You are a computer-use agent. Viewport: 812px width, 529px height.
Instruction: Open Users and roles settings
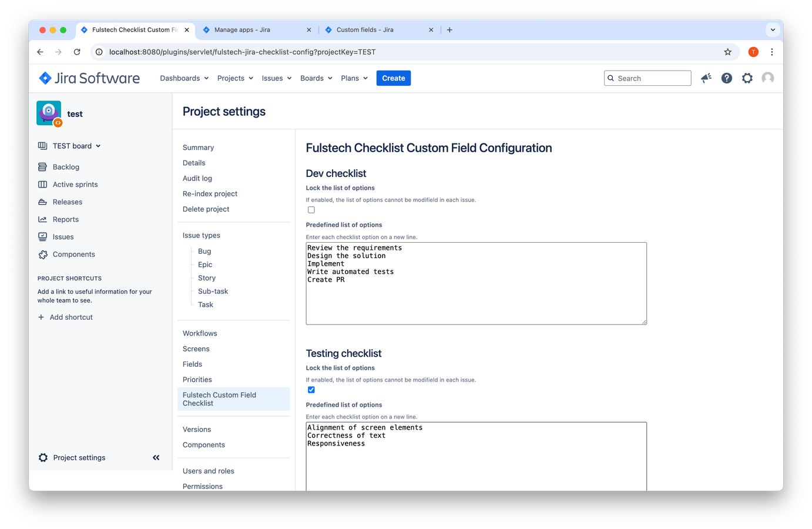(208, 471)
